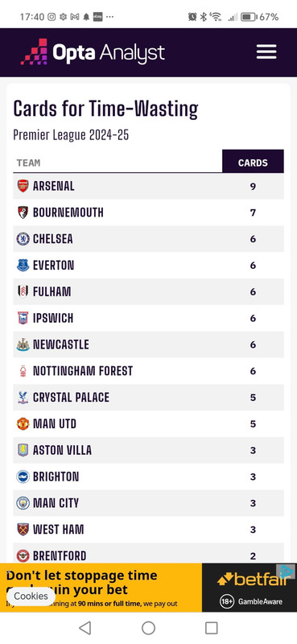Screen dimensions: 297x644
Task: Sort by the CARDS column header
Action: click(x=253, y=163)
